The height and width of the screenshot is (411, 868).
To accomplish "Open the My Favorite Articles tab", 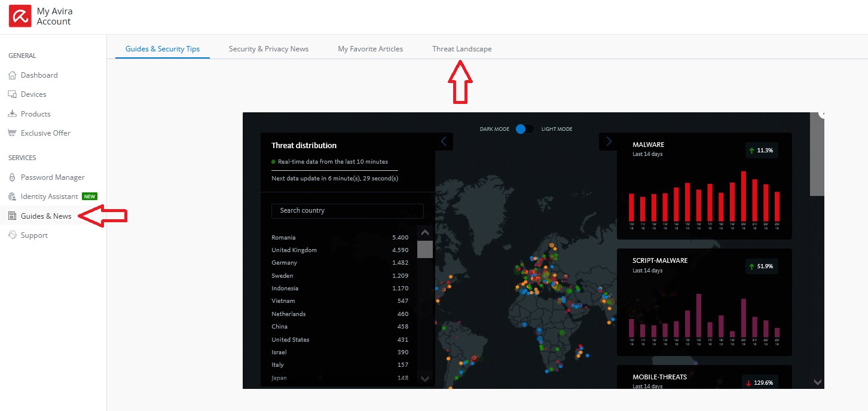I will click(370, 49).
